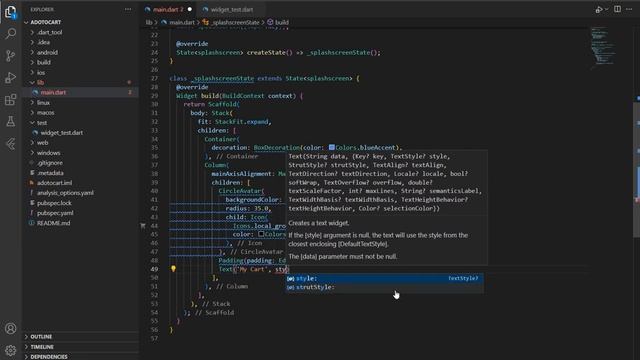This screenshot has width=640, height=360.
Task: Click 'StackFit.expand' on line 32
Action: pos(240,122)
